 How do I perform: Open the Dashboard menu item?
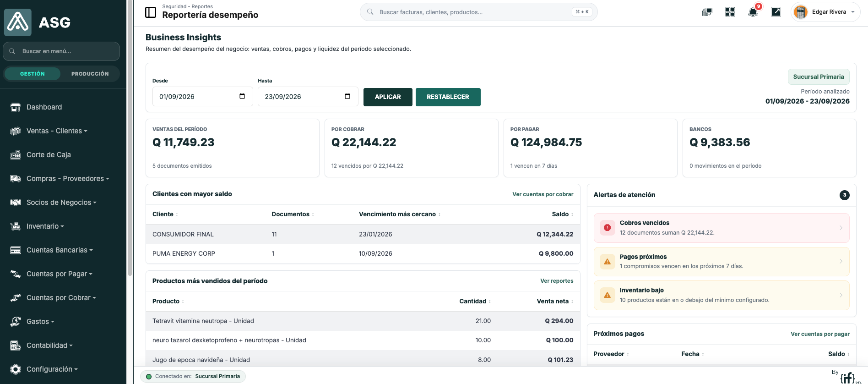[x=44, y=107]
